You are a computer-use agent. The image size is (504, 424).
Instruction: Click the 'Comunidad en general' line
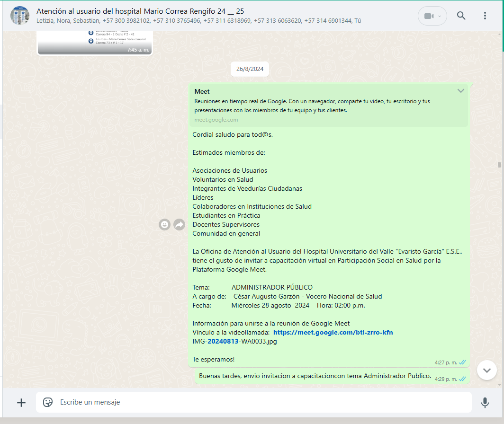click(x=226, y=233)
